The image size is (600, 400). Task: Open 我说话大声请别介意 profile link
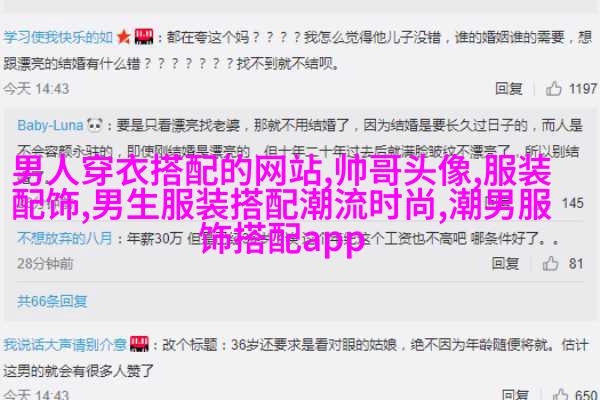(65, 344)
